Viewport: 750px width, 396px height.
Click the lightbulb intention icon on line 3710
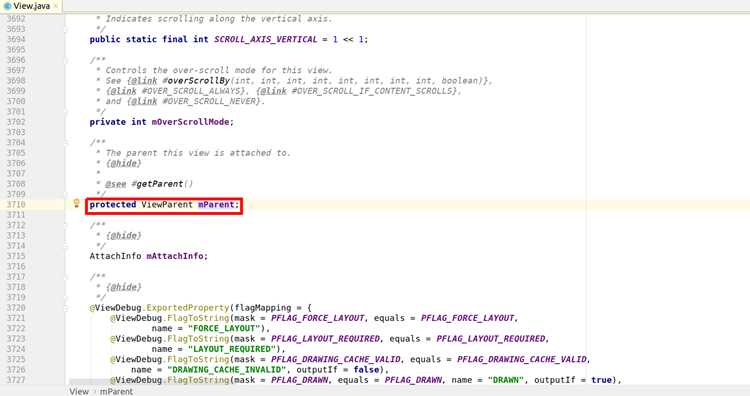tap(76, 203)
